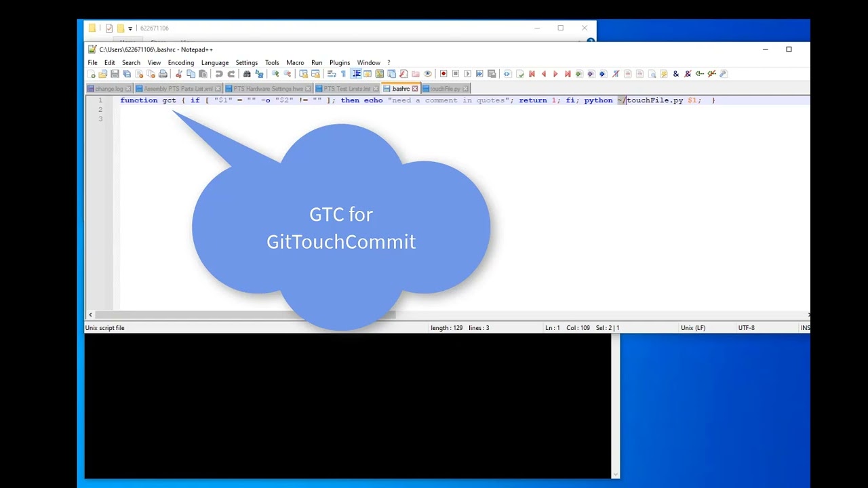Click the Record Macro red dot icon
Viewport: 868px width, 488px height.
(443, 74)
